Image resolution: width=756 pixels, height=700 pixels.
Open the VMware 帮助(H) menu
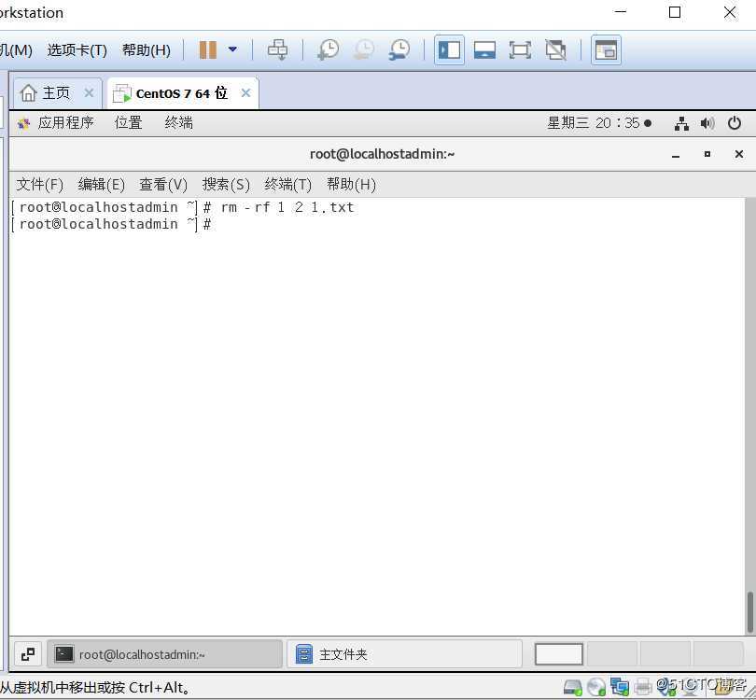coord(147,50)
